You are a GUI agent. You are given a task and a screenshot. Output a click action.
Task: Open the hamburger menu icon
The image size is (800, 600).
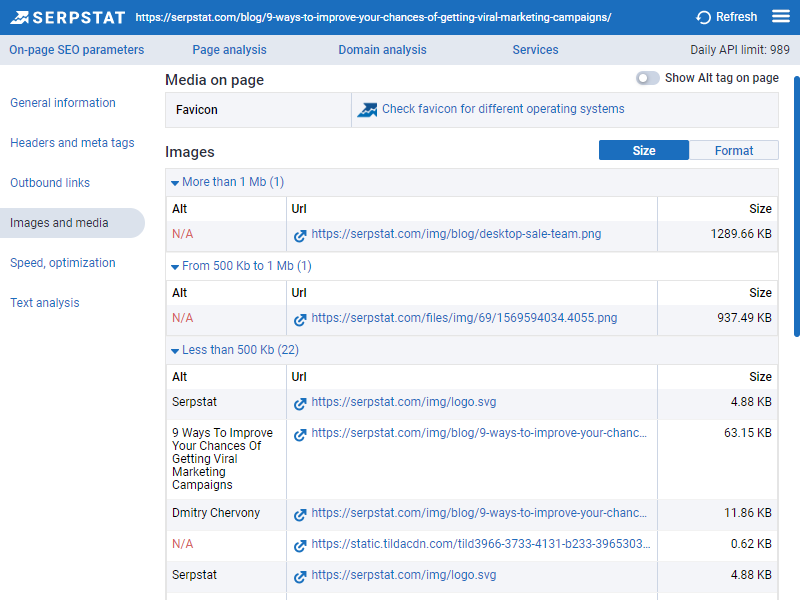[781, 17]
